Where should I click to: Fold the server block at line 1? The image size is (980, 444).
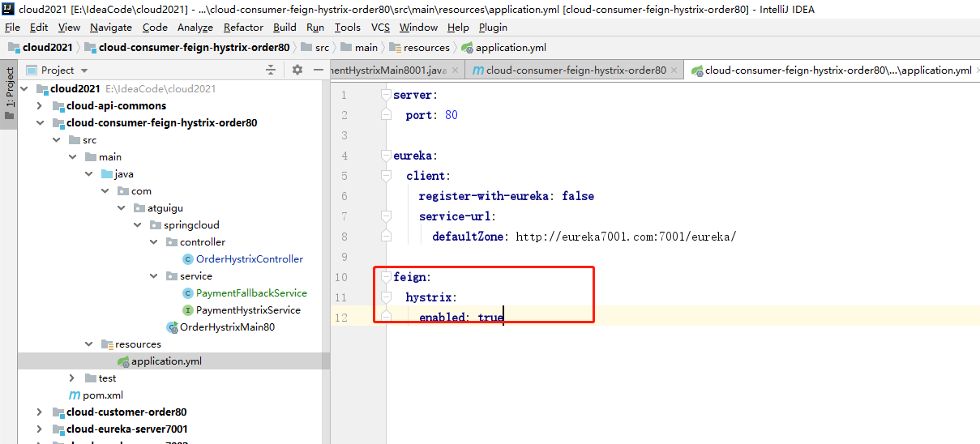point(387,95)
